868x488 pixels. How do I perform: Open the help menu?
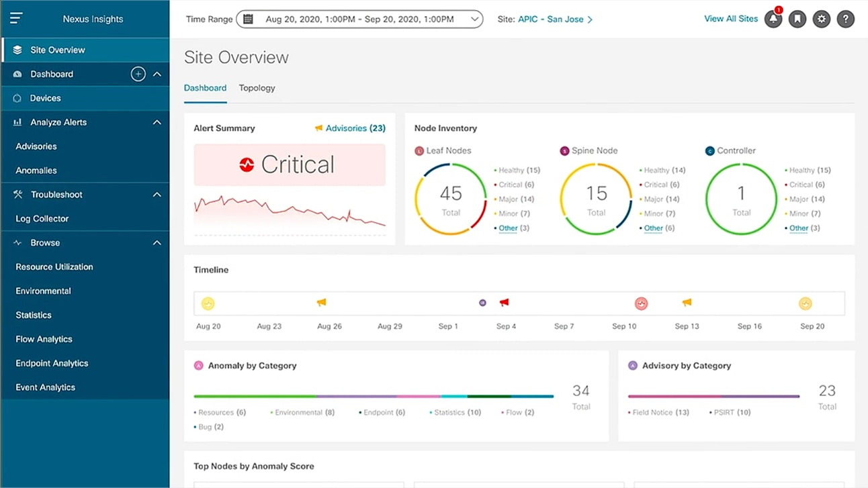[x=845, y=19]
